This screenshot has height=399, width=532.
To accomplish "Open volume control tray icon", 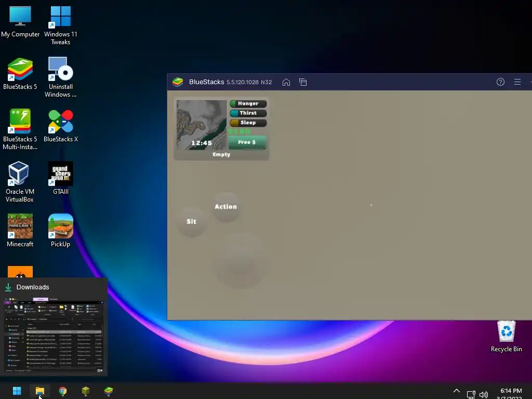I will click(x=484, y=395).
